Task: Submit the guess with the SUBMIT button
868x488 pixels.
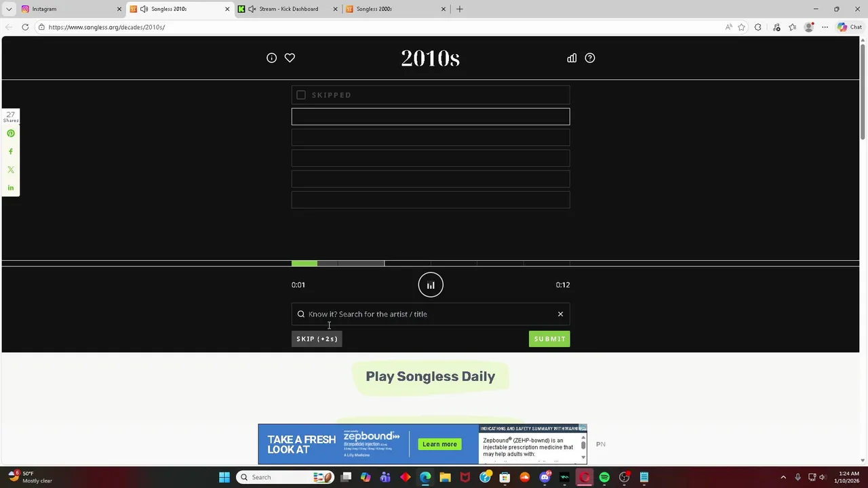Action: pyautogui.click(x=549, y=339)
